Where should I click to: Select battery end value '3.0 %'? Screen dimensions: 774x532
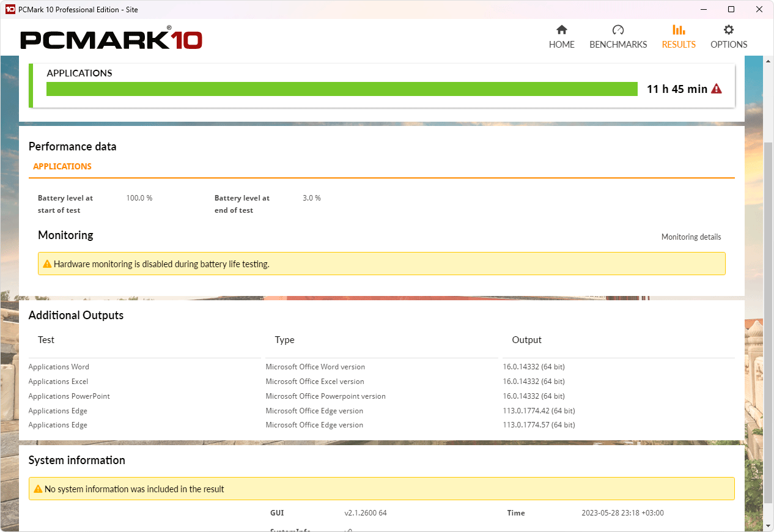click(x=312, y=198)
